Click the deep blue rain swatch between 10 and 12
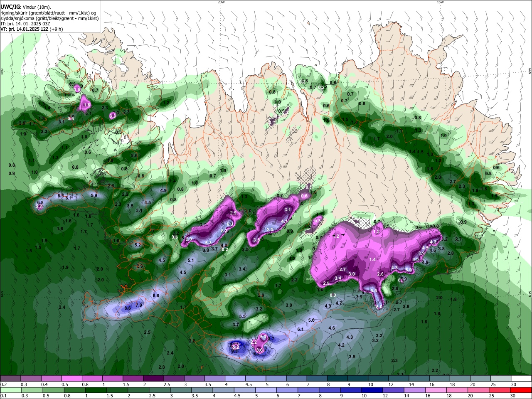 click(373, 390)
